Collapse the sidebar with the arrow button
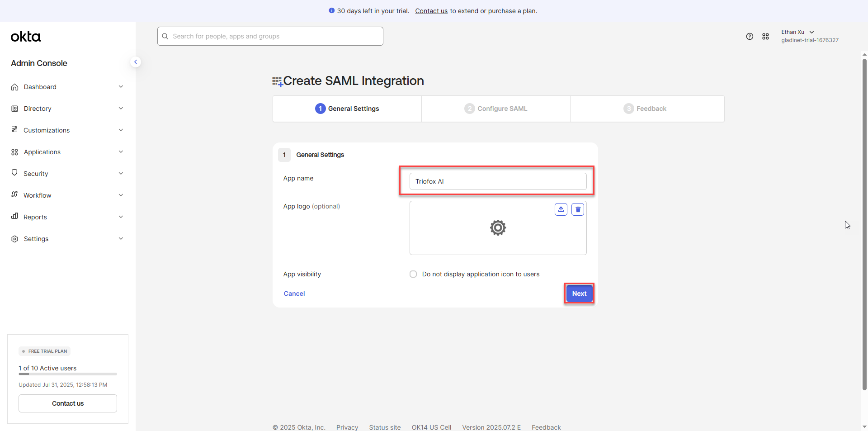The height and width of the screenshot is (431, 868). (x=136, y=62)
